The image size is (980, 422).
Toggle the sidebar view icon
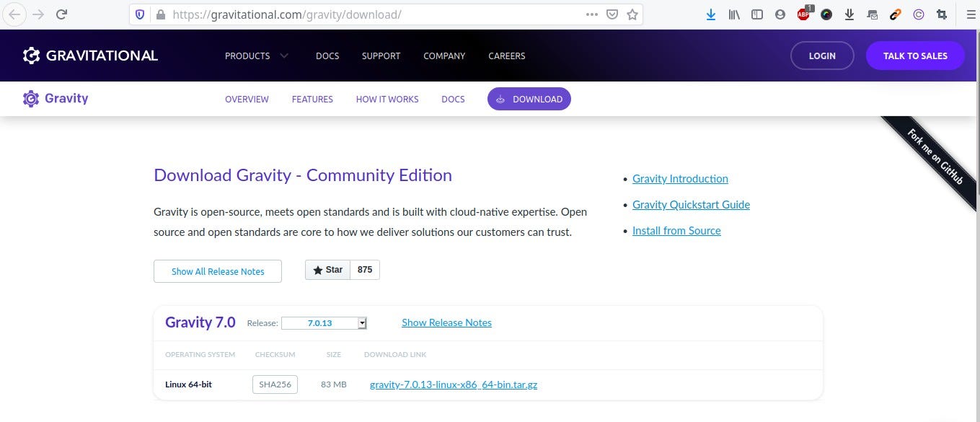[x=757, y=14]
